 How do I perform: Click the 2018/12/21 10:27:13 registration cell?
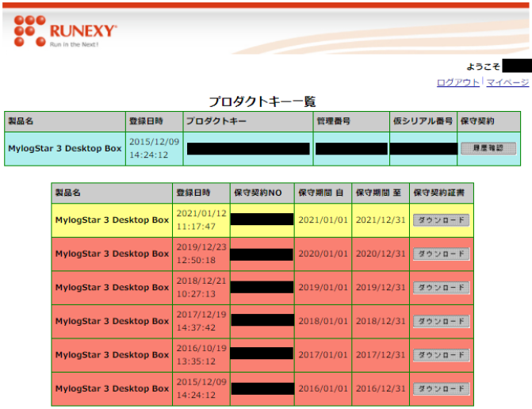click(201, 288)
